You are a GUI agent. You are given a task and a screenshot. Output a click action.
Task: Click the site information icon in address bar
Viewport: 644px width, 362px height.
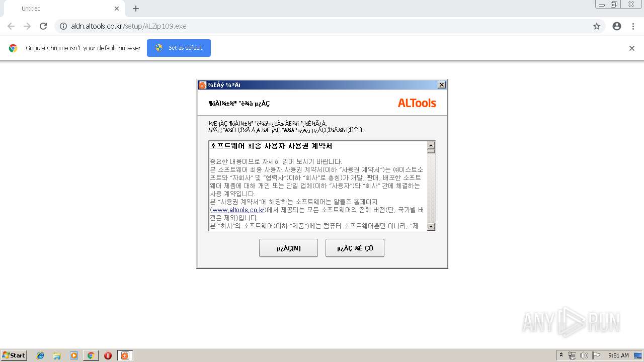click(63, 26)
